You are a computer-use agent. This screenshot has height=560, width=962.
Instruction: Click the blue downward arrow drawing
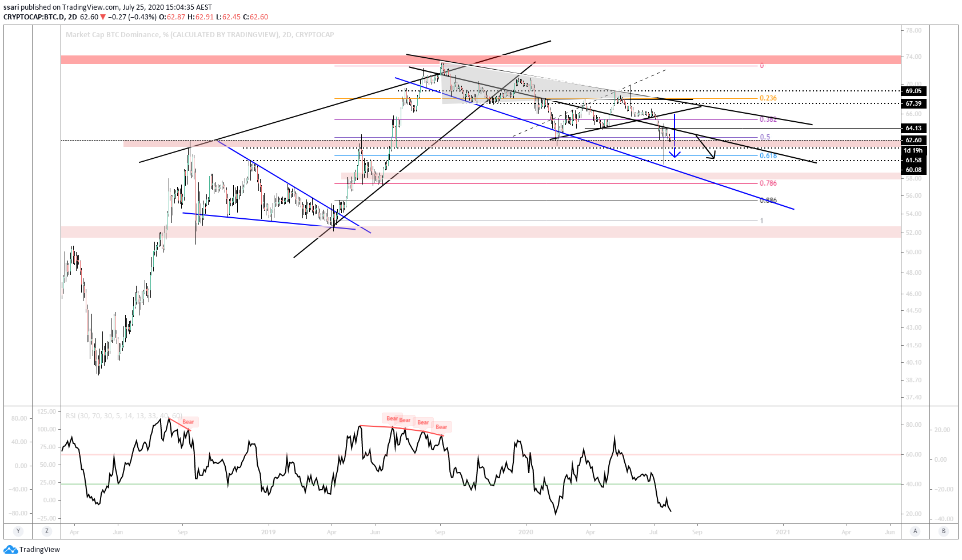(675, 136)
